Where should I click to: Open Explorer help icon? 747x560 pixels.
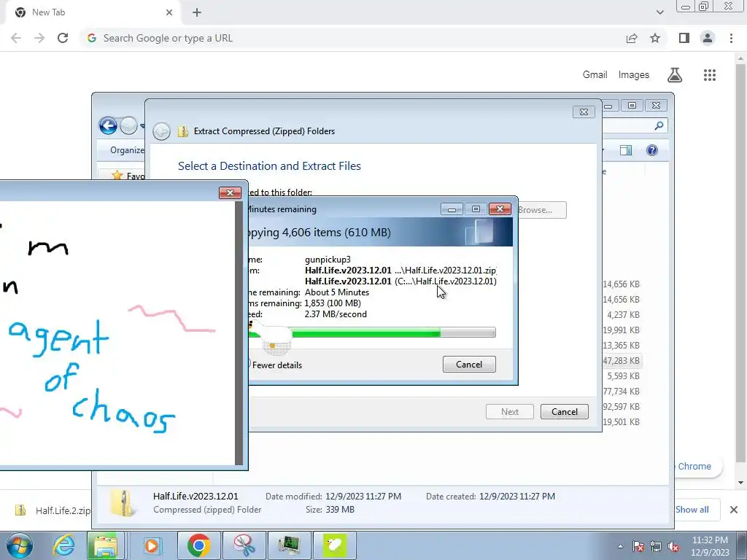[x=651, y=150]
